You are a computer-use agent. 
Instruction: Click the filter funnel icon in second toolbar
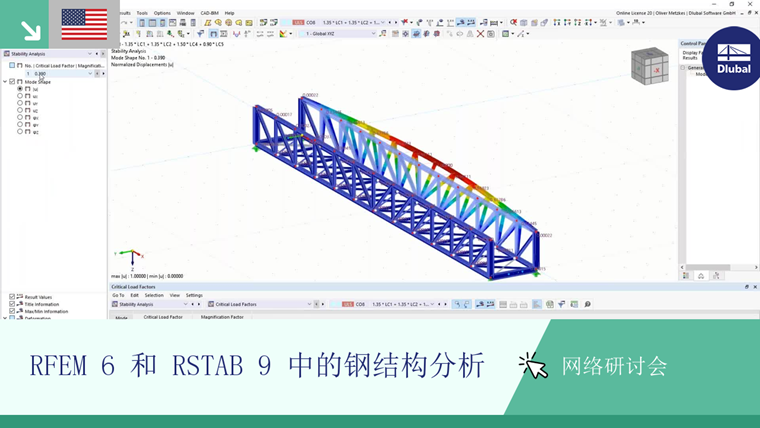point(201,33)
